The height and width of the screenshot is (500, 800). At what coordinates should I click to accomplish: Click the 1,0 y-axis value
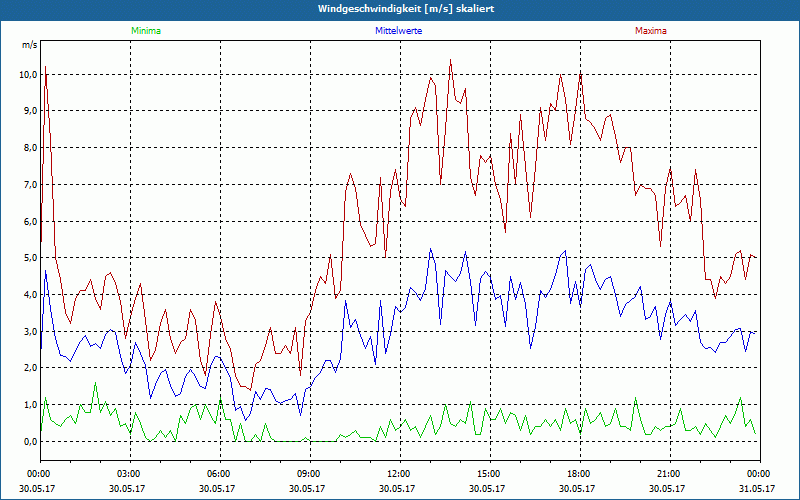click(x=30, y=405)
